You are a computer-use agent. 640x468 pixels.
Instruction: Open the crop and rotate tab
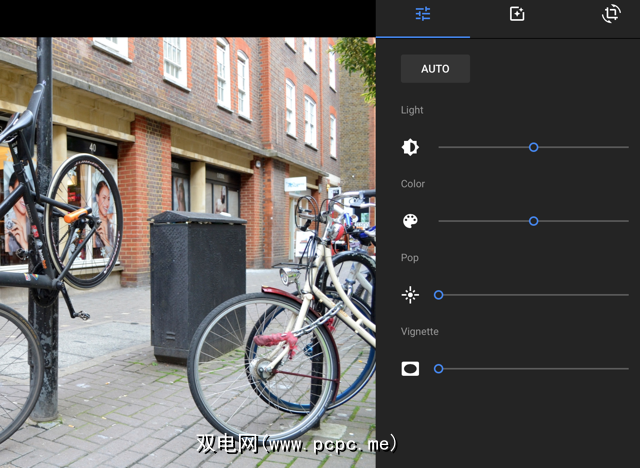[611, 14]
